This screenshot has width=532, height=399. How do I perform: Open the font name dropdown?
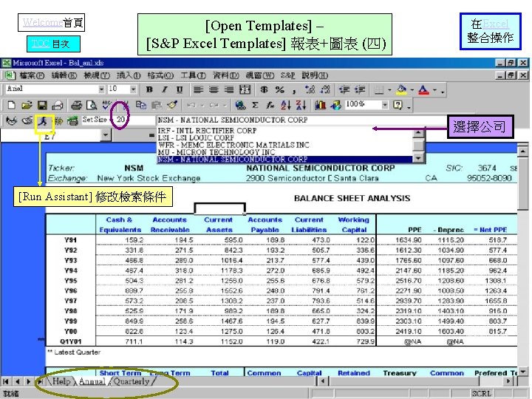click(x=101, y=89)
